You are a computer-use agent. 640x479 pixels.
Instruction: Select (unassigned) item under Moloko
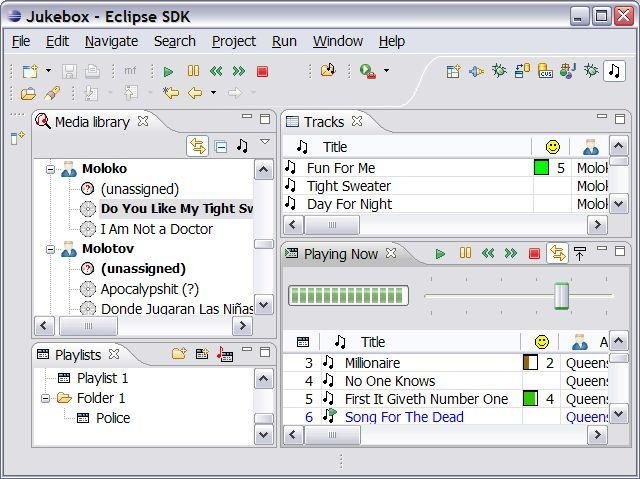point(140,189)
